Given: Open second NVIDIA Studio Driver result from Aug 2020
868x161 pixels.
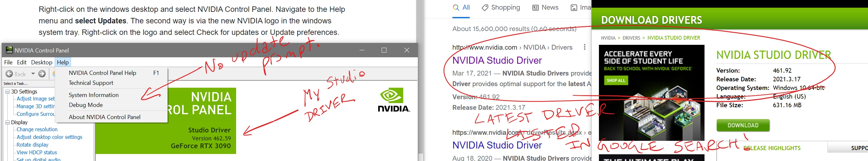Looking at the screenshot, I should [497, 145].
